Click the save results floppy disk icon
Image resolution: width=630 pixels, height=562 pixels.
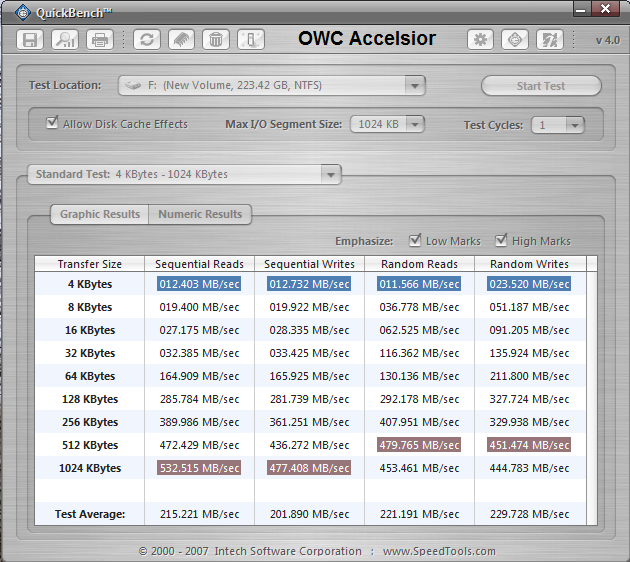click(x=31, y=40)
